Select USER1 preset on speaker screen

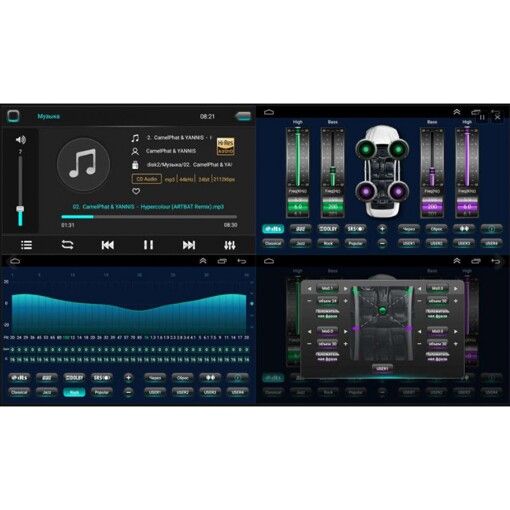(409, 243)
